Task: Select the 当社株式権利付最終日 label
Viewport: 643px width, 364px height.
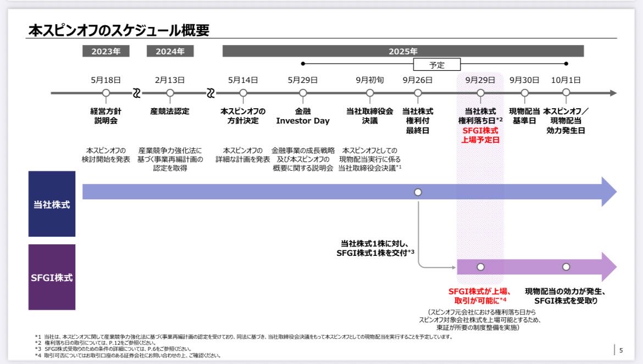Action: tap(418, 121)
